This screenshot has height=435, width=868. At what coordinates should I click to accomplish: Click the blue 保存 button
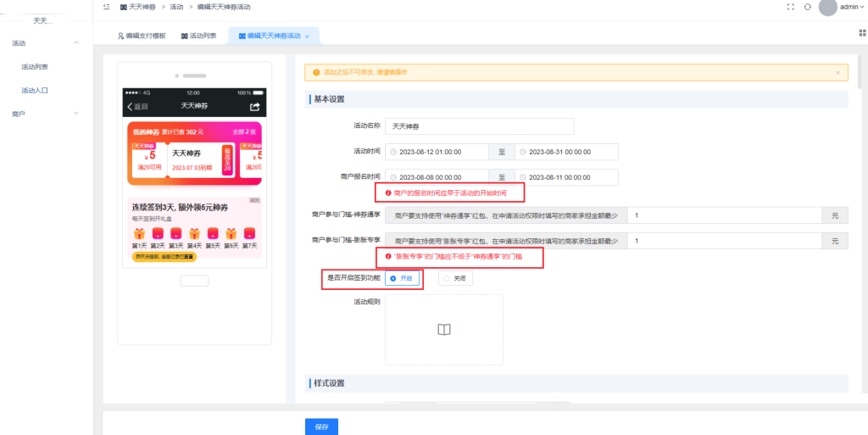[x=321, y=427]
